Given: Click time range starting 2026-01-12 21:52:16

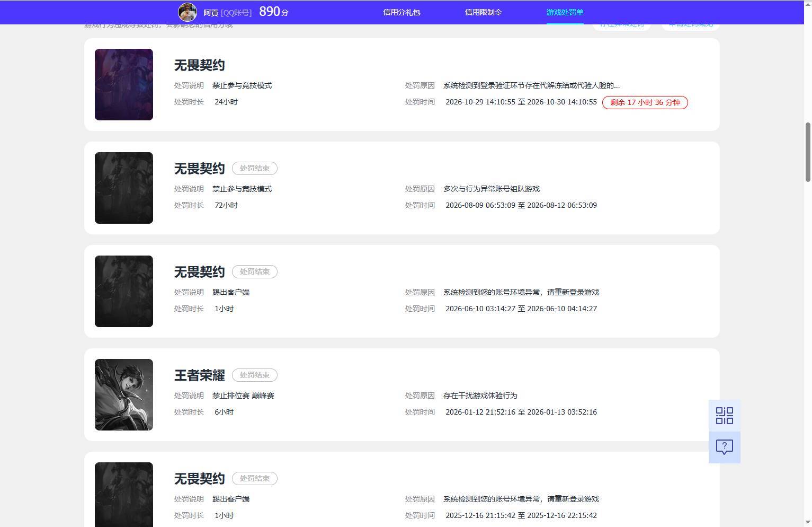Looking at the screenshot, I should pyautogui.click(x=521, y=412).
